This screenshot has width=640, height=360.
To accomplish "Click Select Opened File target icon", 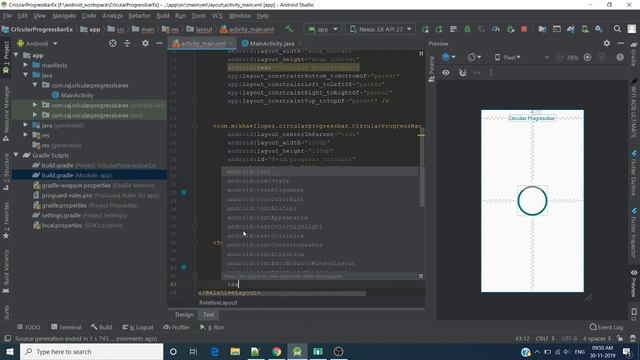I will click(113, 43).
